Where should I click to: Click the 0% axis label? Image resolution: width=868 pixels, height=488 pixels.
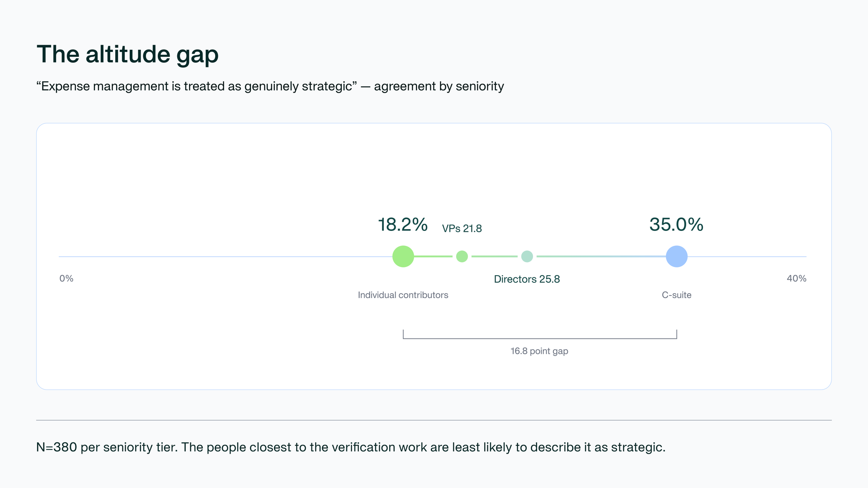click(x=66, y=278)
